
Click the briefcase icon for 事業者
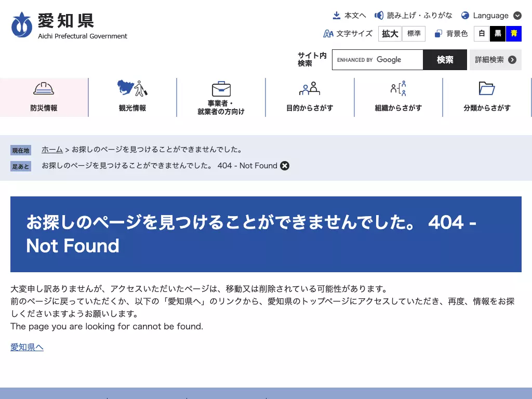click(x=221, y=89)
